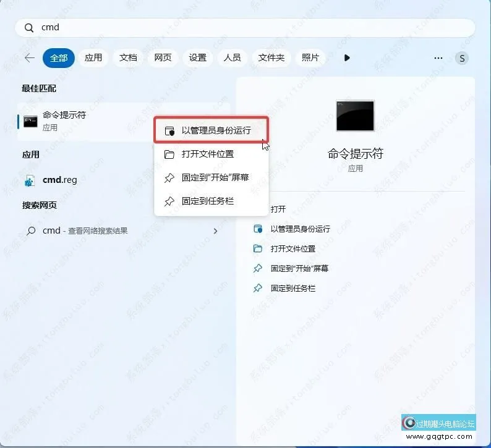Switch to the 网页 filter tab
491x448 pixels.
[x=163, y=58]
